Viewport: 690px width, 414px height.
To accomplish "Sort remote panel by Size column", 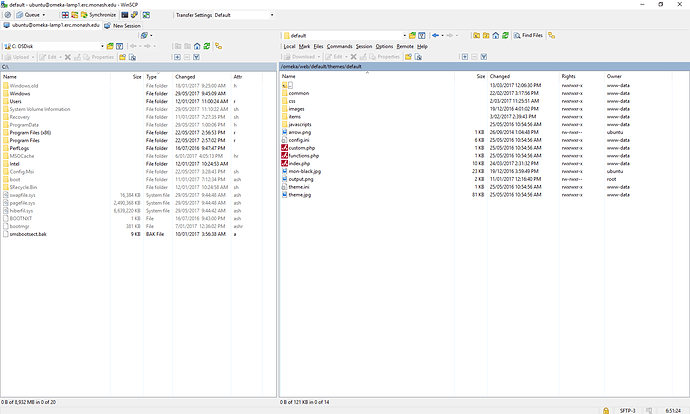I will pyautogui.click(x=471, y=76).
